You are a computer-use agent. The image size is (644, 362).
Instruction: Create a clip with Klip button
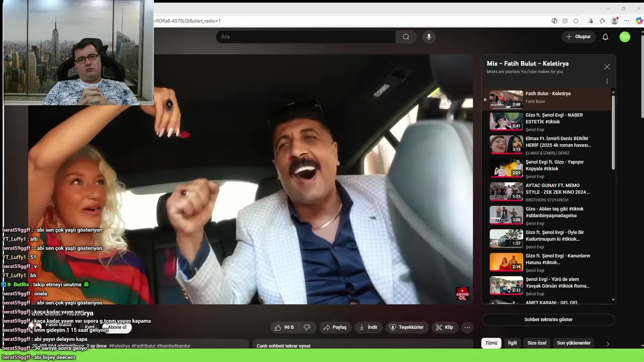pyautogui.click(x=444, y=327)
